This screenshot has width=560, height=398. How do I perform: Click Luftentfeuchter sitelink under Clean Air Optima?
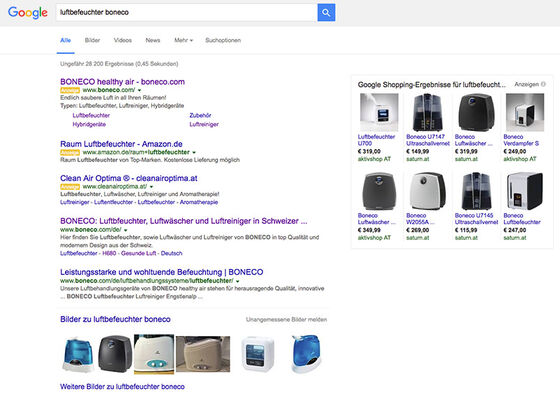(x=113, y=202)
